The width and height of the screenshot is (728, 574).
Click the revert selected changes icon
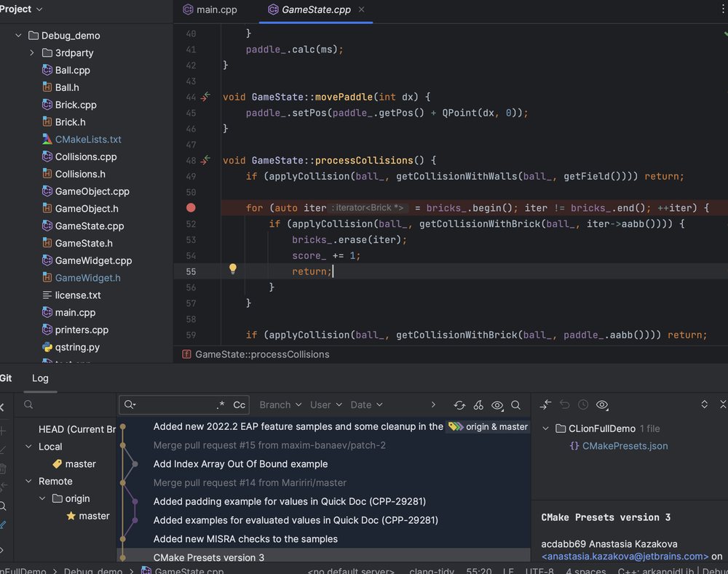565,404
